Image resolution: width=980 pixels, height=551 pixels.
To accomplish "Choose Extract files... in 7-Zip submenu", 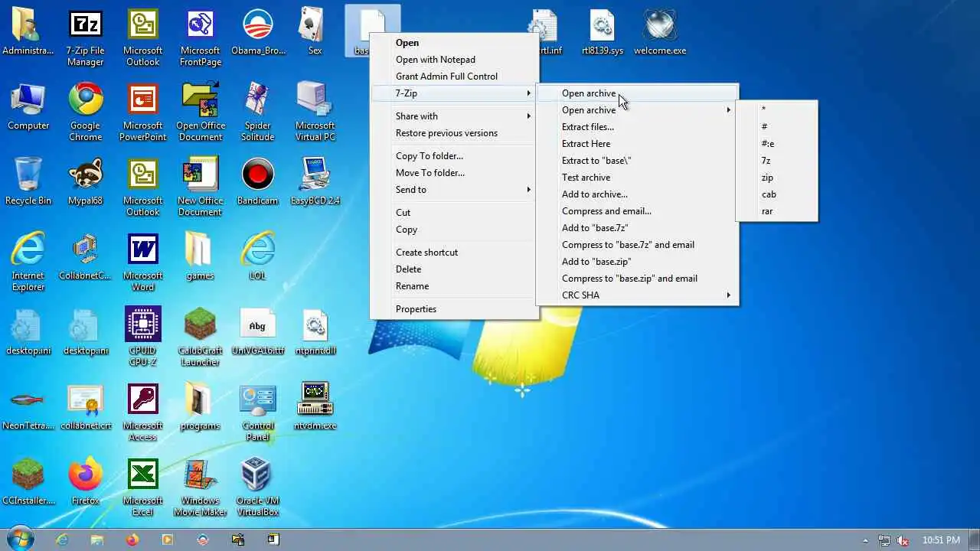I will click(638, 127).
